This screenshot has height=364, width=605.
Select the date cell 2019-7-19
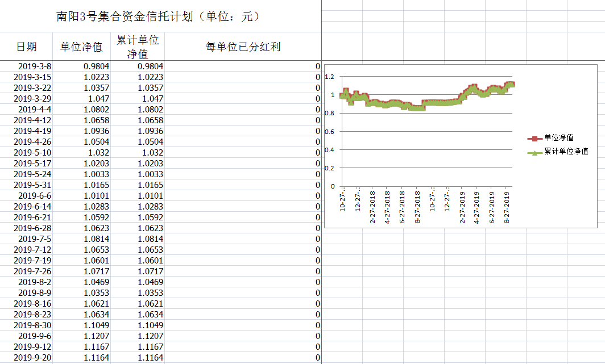[26, 261]
